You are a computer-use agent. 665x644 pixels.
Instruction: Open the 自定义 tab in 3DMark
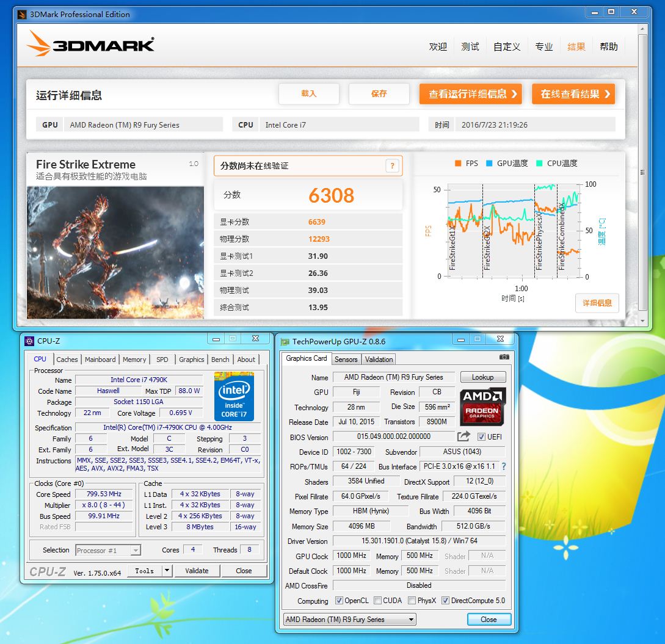coord(507,46)
